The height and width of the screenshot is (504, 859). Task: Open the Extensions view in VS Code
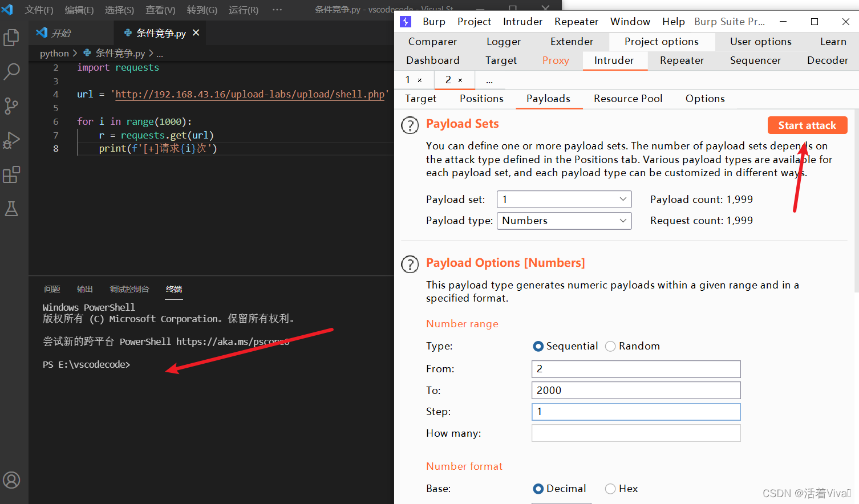coord(11,174)
